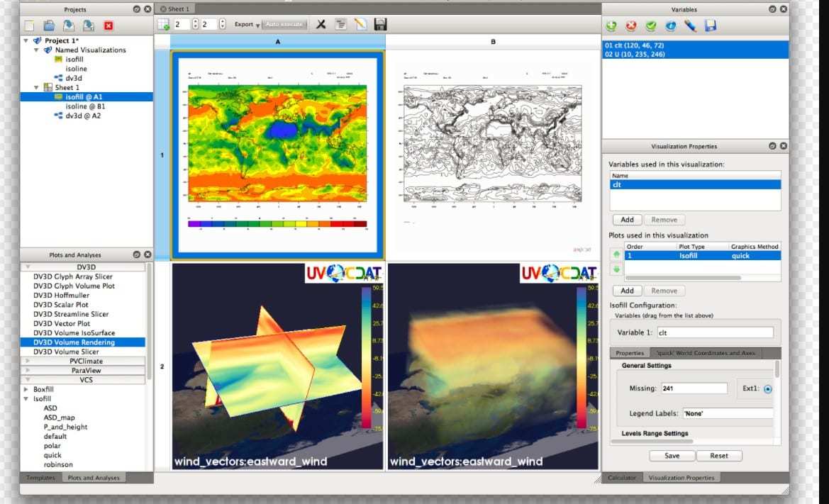Collapse the Named Visualizations tree node
Viewport: 829px width, 504px height.
38,50
